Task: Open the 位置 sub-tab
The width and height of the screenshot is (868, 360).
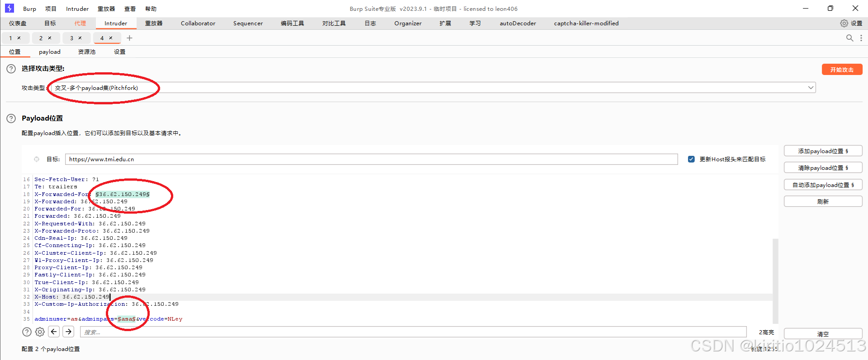Action: point(15,52)
